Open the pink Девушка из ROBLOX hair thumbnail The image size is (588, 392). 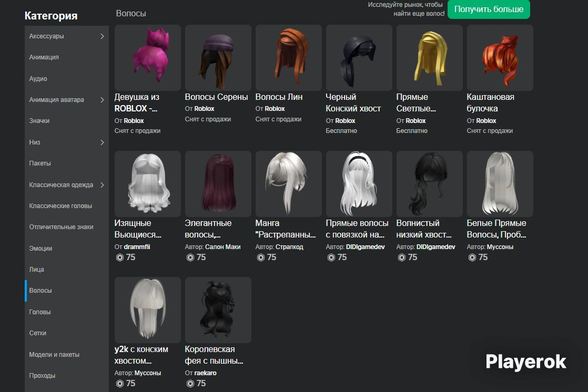147,58
